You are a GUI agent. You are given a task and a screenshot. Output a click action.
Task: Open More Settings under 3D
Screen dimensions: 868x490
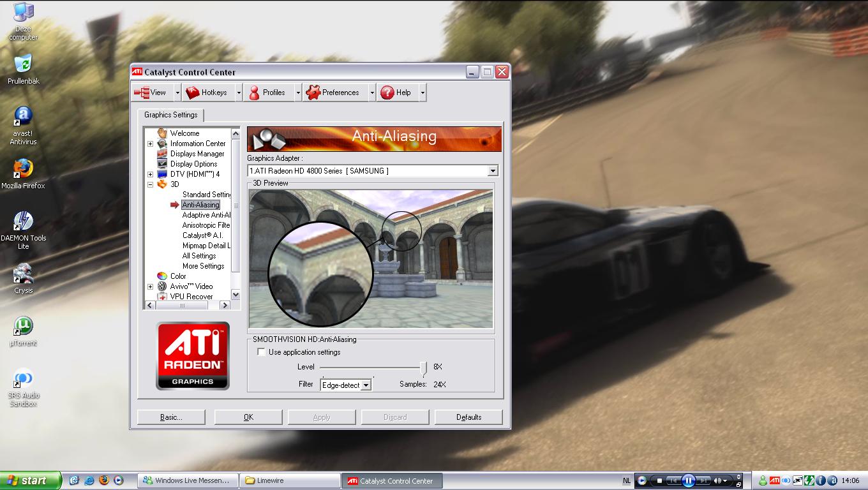pyautogui.click(x=204, y=266)
